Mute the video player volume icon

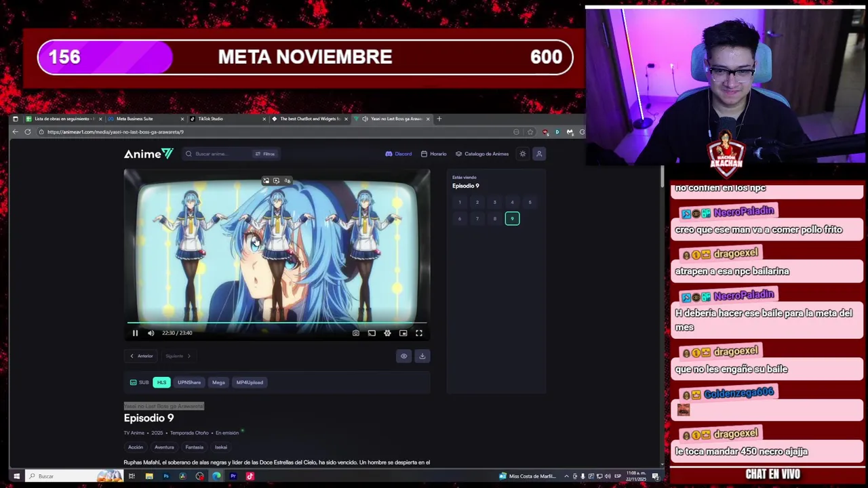151,333
